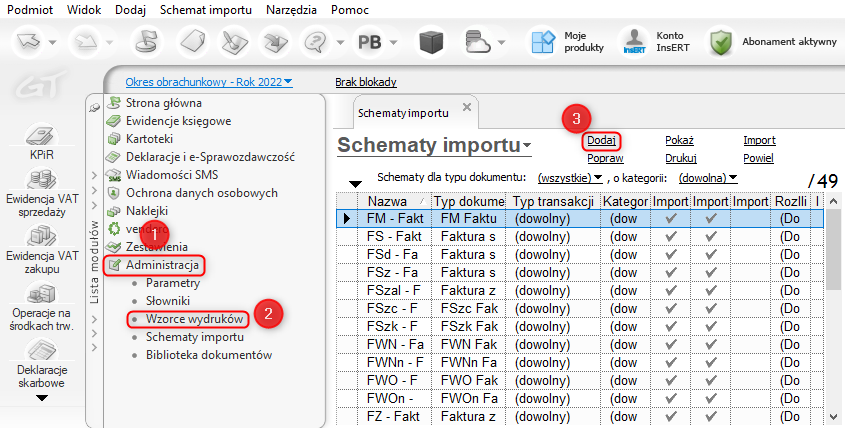Open the Pomoc menu
The height and width of the screenshot is (428, 845).
click(350, 10)
